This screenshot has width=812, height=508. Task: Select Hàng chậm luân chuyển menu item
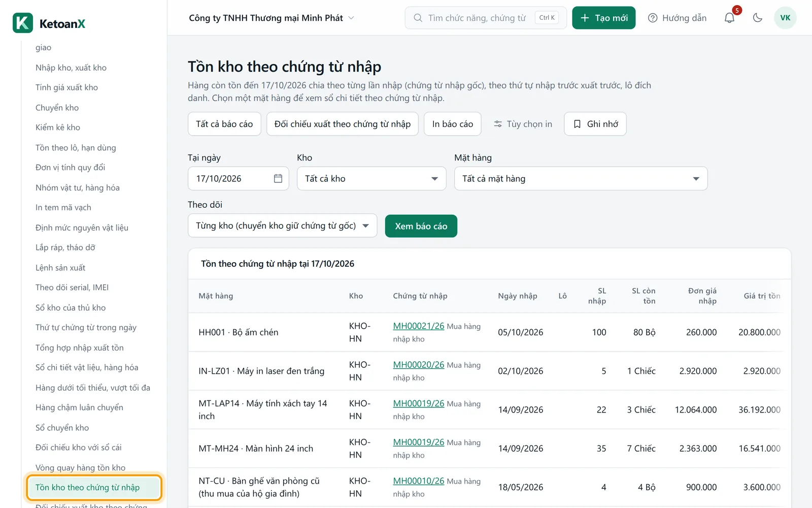(x=79, y=407)
